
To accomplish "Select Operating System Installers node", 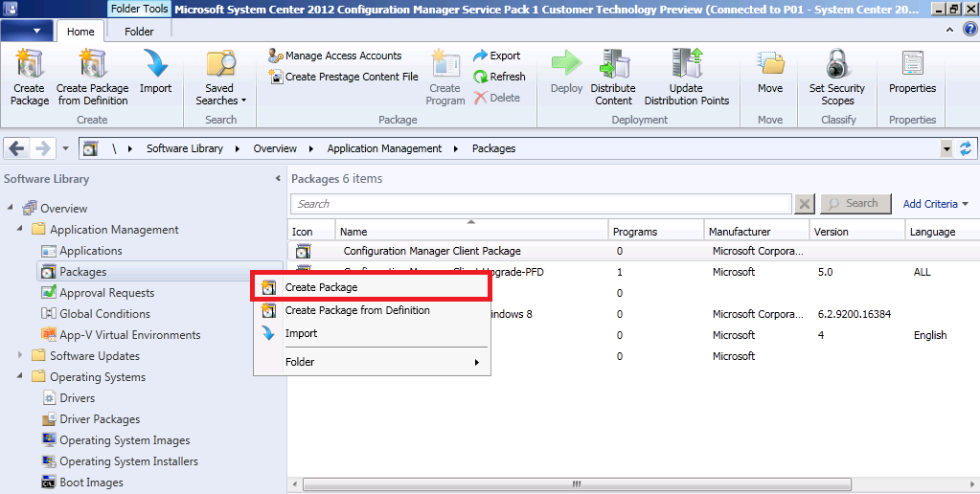I will [128, 460].
